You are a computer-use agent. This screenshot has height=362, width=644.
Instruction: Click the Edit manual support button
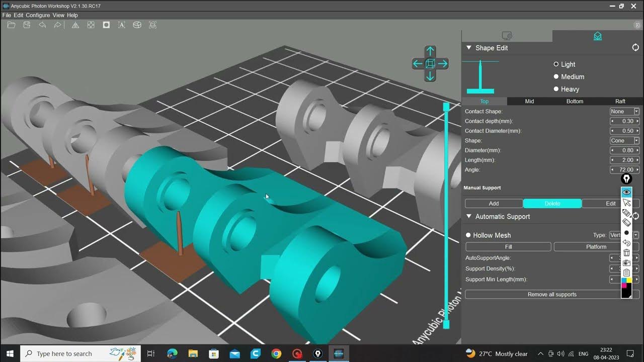[x=611, y=204]
